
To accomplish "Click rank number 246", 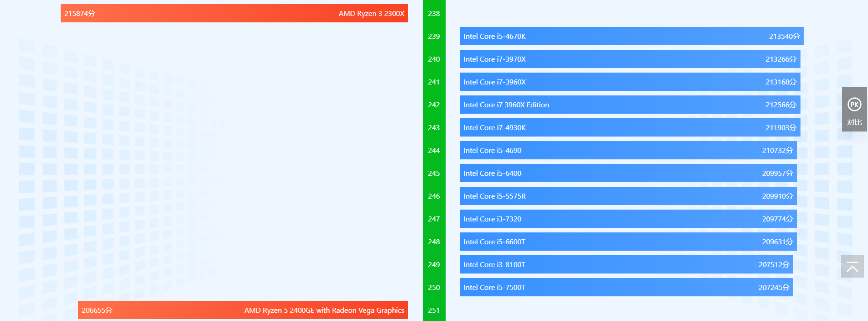I will (434, 196).
